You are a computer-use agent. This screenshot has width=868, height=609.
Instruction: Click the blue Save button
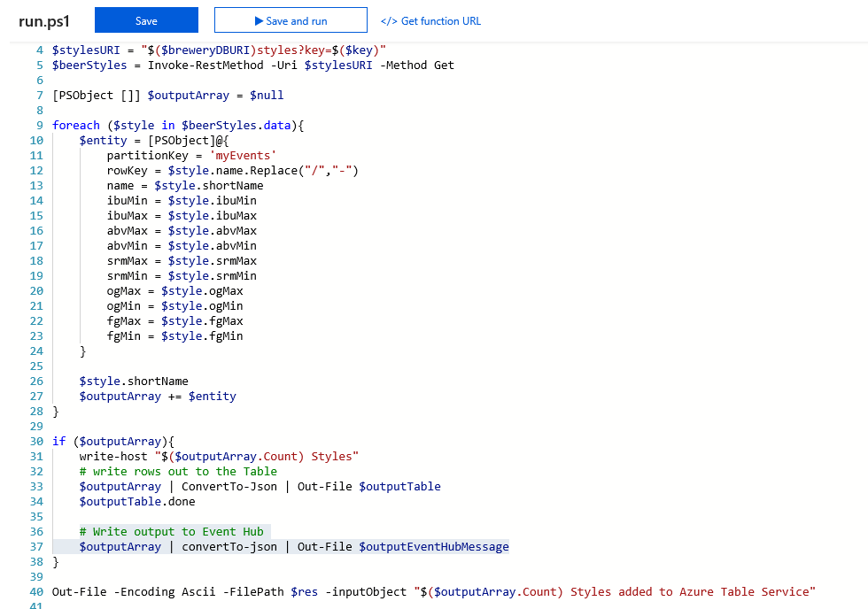146,20
